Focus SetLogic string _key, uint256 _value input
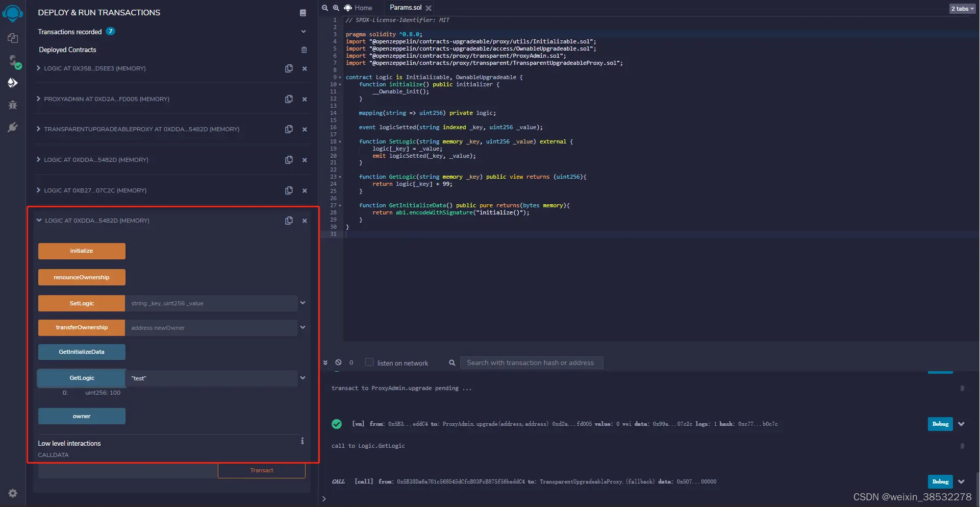Screen dimensions: 980x507 click(x=211, y=303)
